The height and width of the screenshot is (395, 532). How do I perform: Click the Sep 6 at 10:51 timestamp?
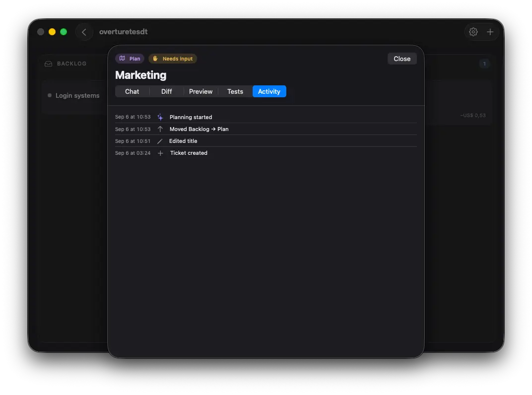click(x=133, y=141)
